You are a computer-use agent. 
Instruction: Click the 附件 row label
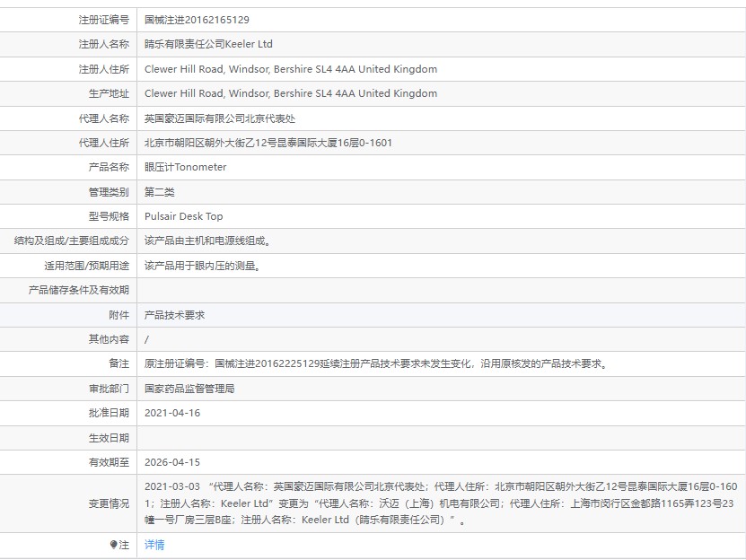point(118,315)
